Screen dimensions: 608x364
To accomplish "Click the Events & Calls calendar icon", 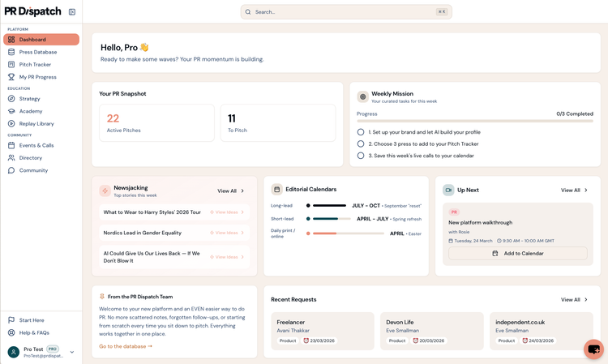I will [11, 145].
